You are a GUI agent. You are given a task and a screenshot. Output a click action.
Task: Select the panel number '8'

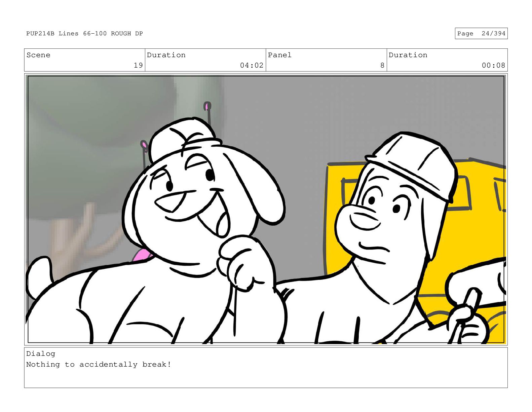point(382,65)
